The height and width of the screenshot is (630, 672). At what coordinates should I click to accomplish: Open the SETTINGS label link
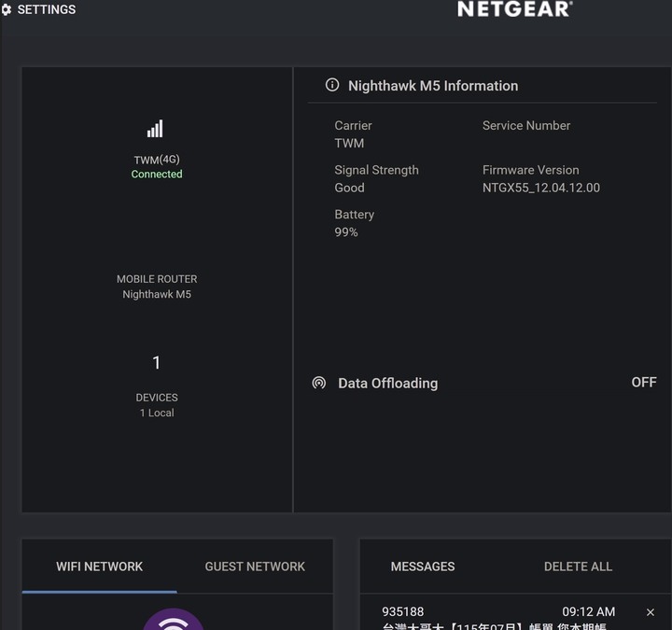pyautogui.click(x=47, y=9)
